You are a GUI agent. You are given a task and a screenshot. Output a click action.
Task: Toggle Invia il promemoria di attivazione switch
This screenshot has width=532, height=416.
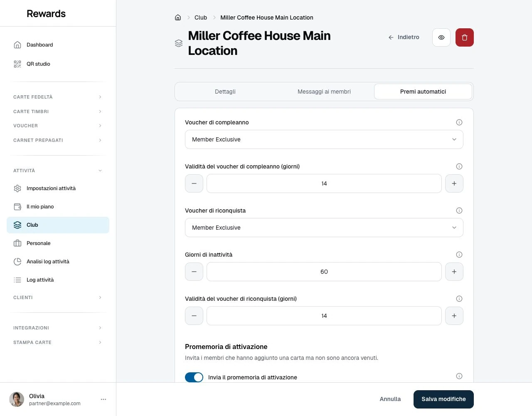pyautogui.click(x=194, y=377)
